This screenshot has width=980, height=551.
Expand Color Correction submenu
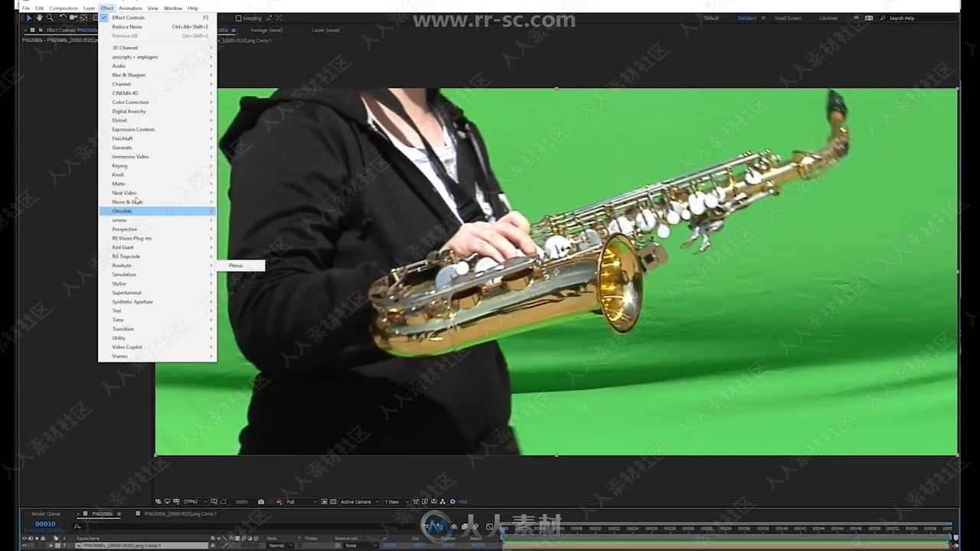coord(158,103)
